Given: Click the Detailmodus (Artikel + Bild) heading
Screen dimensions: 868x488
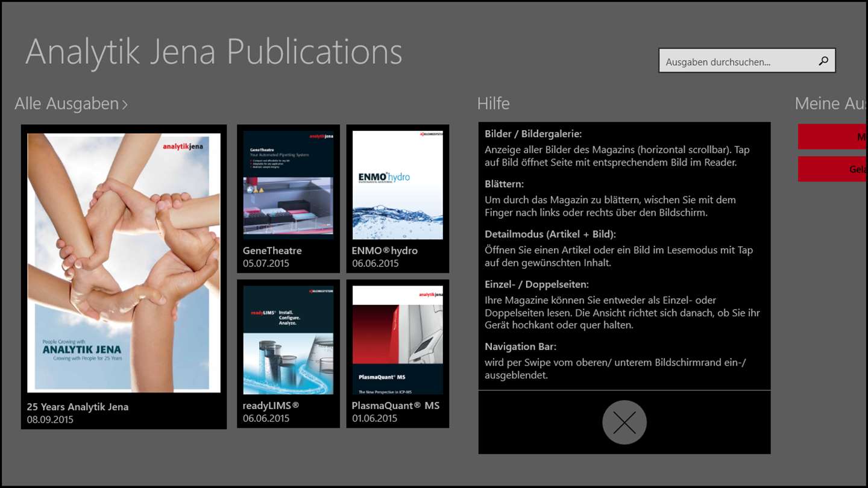Looking at the screenshot, I should tap(550, 234).
